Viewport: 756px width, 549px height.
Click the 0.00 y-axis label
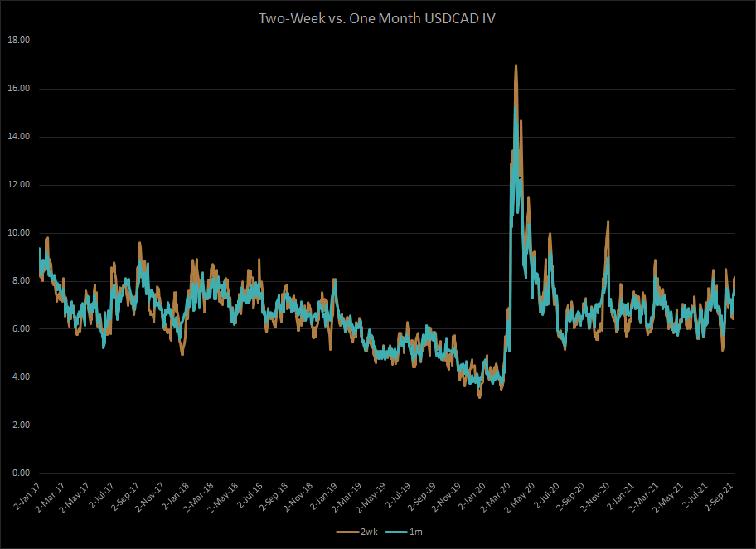[x=21, y=473]
